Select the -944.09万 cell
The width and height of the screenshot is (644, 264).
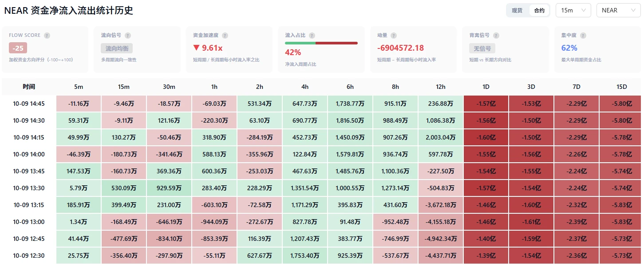tap(214, 222)
